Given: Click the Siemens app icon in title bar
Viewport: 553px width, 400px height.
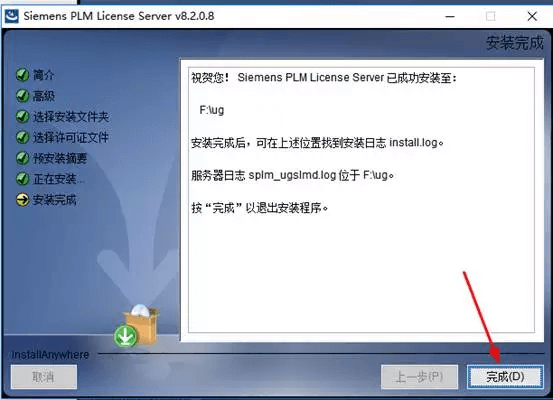Looking at the screenshot, I should pyautogui.click(x=11, y=16).
